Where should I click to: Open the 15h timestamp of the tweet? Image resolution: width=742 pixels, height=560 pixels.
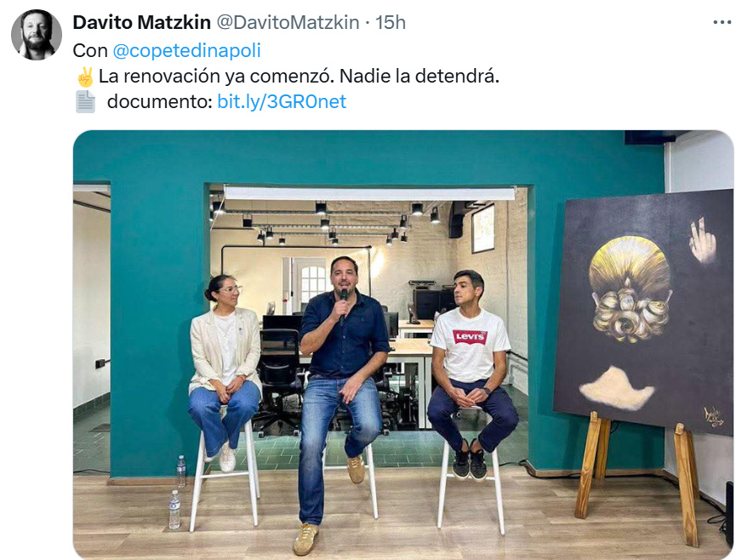391,22
